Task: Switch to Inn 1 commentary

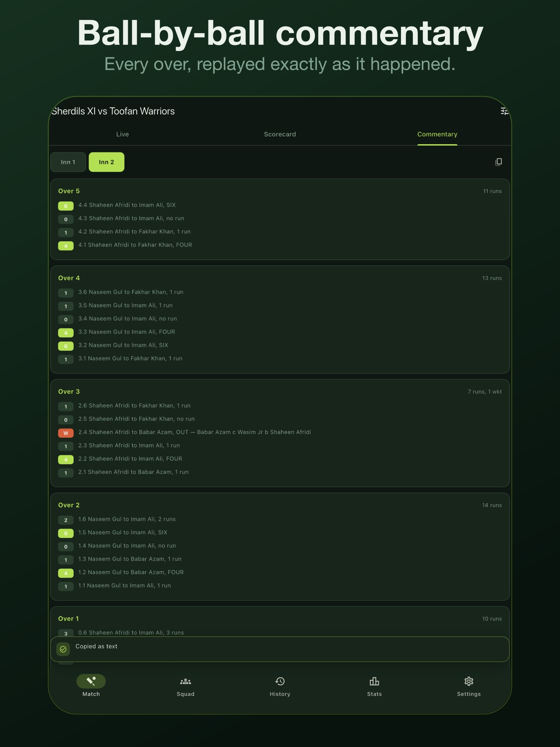Action: [x=68, y=162]
